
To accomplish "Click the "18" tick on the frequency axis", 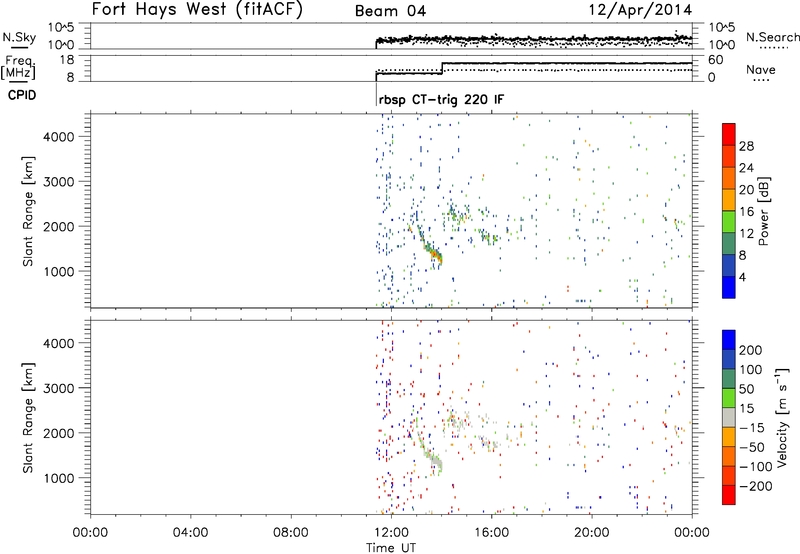I will point(67,60).
